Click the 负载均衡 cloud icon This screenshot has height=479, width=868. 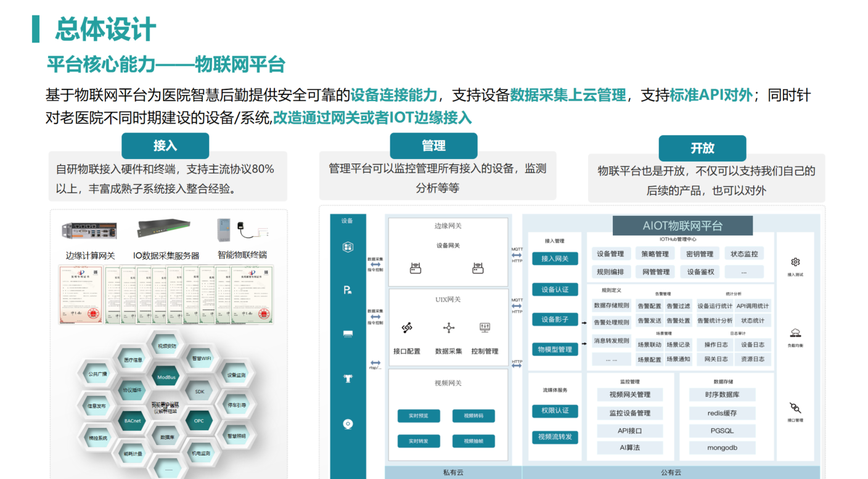[x=795, y=333]
